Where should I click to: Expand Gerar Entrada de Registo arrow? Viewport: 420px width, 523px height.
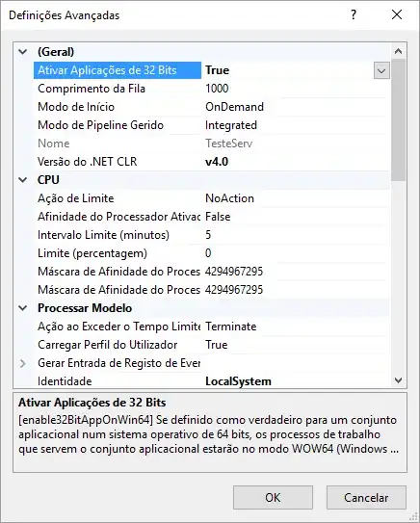(x=23, y=363)
